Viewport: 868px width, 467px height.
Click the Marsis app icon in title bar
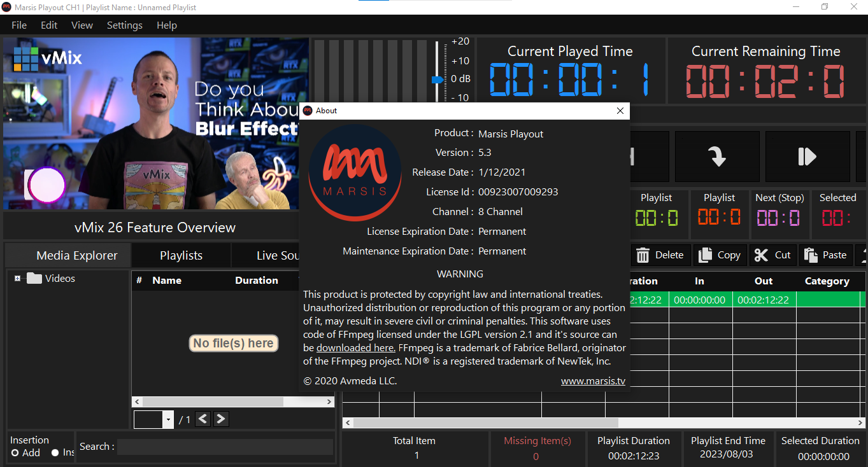point(6,7)
